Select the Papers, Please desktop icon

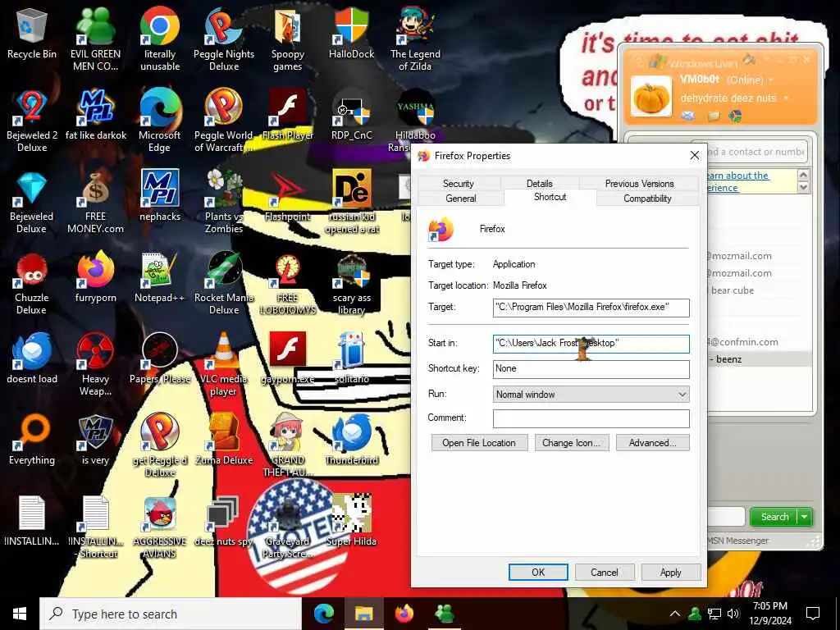(160, 359)
